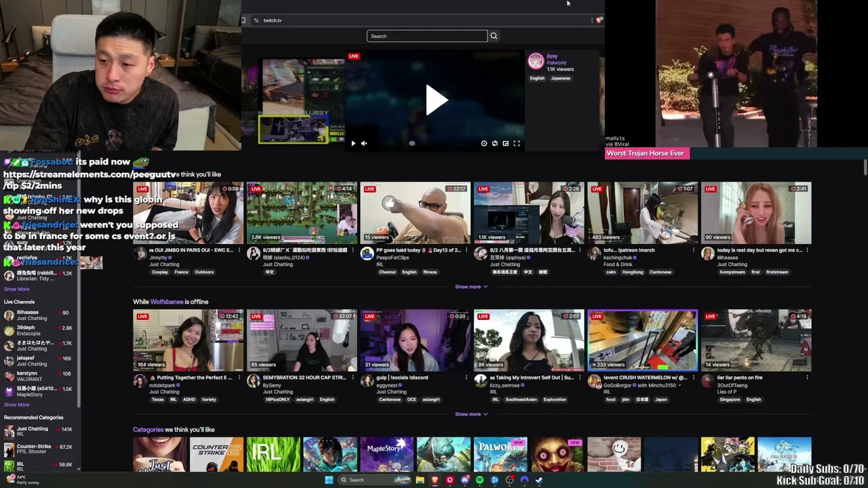Open site settings icon beside twitch.tv

click(x=256, y=20)
